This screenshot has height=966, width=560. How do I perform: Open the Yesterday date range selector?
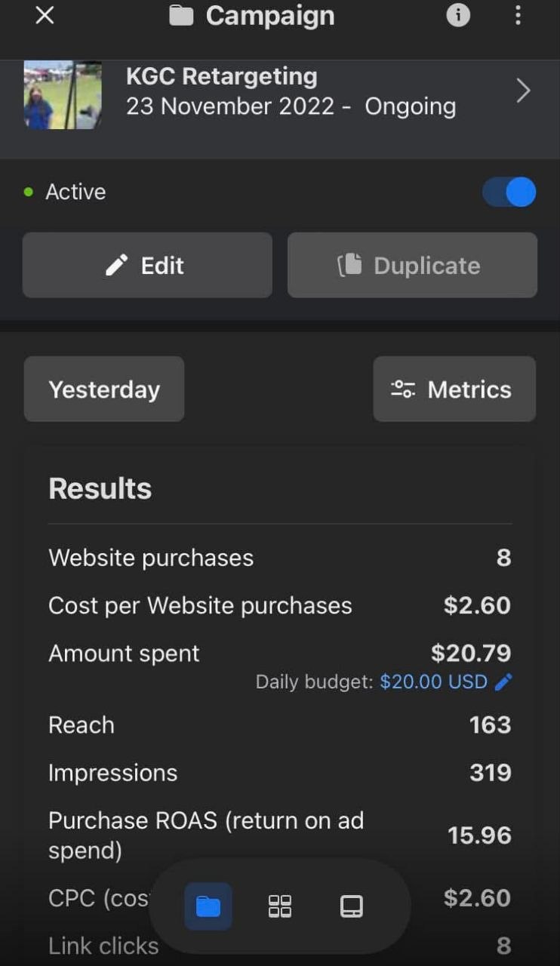tap(104, 389)
